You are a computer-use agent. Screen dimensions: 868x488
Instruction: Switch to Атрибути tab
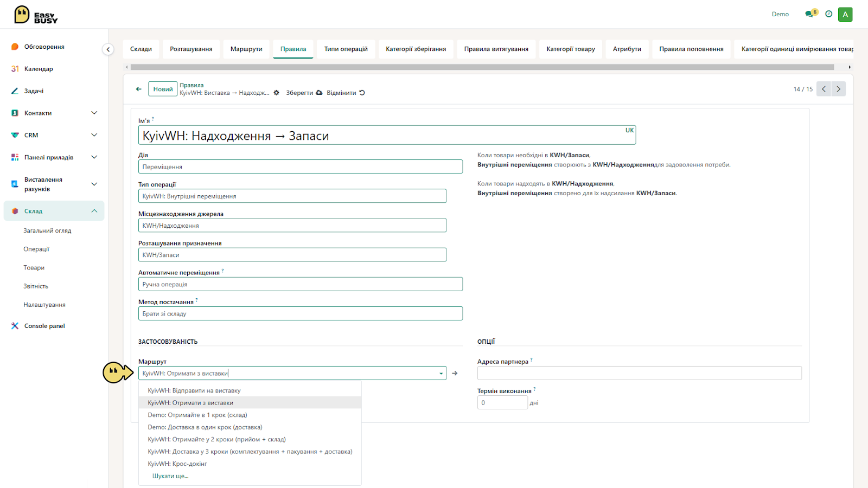click(627, 49)
